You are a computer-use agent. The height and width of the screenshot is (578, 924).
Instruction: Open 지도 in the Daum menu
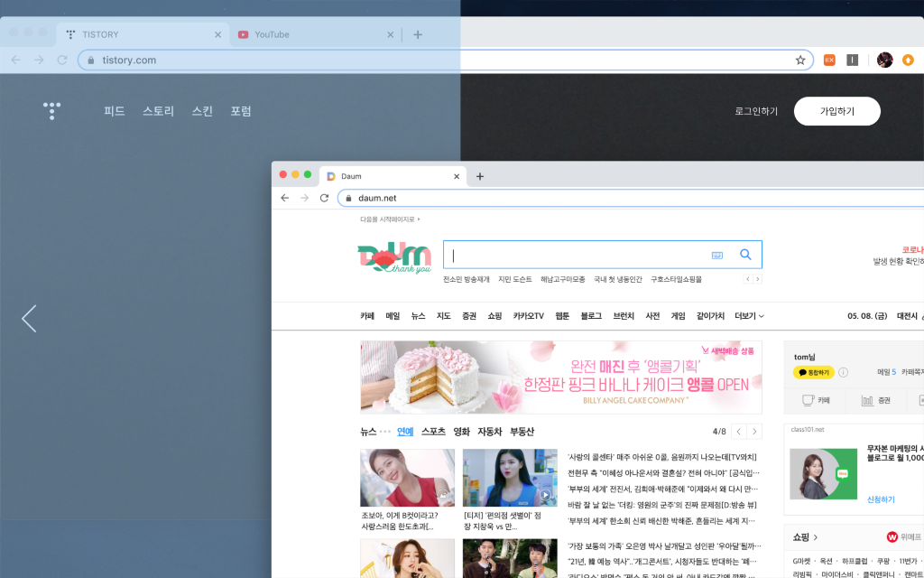point(443,316)
